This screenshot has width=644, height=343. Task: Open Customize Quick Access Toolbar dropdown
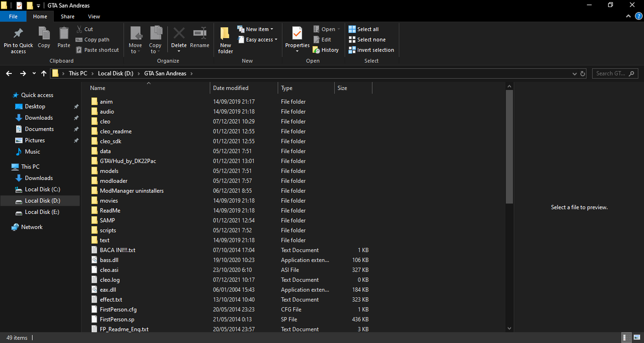point(38,6)
